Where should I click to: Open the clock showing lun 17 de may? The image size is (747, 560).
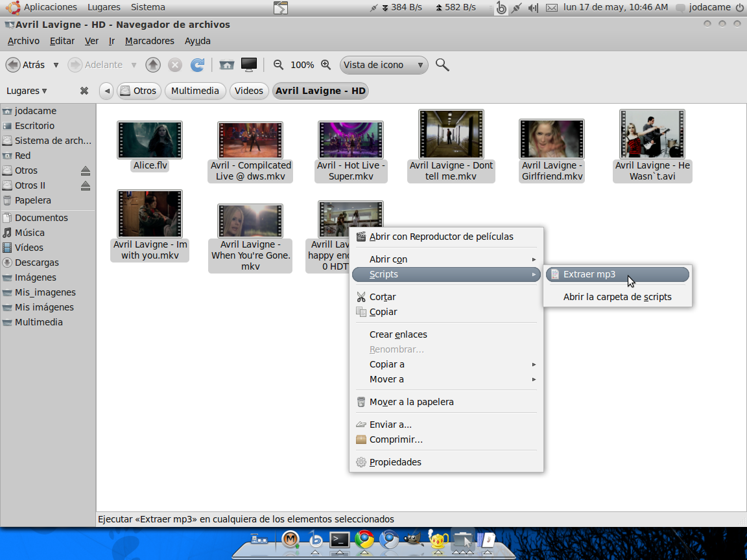[615, 7]
